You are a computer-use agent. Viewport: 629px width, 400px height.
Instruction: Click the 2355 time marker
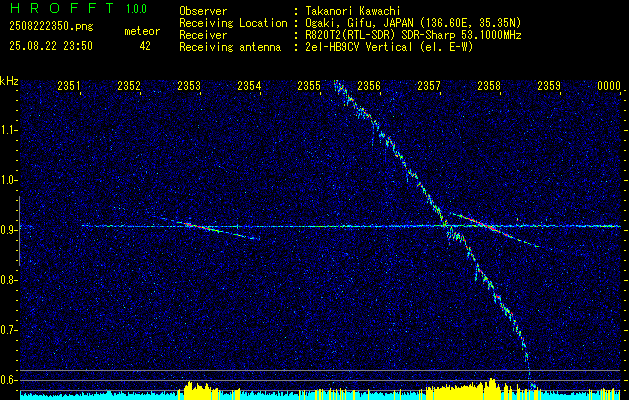(x=309, y=86)
